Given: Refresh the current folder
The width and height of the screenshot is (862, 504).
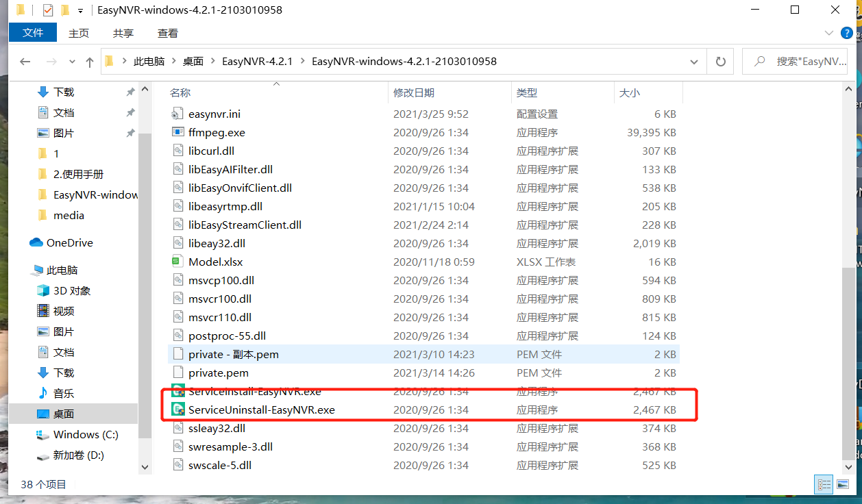Looking at the screenshot, I should 720,62.
